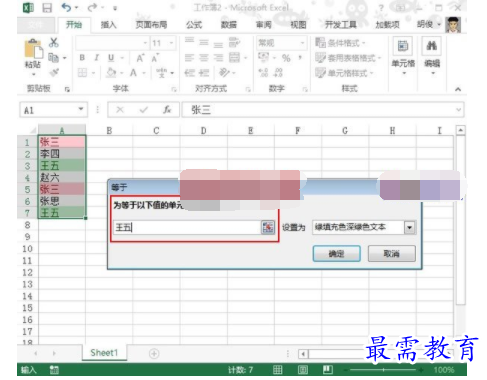Click the Fill Color bucket icon

[111, 72]
